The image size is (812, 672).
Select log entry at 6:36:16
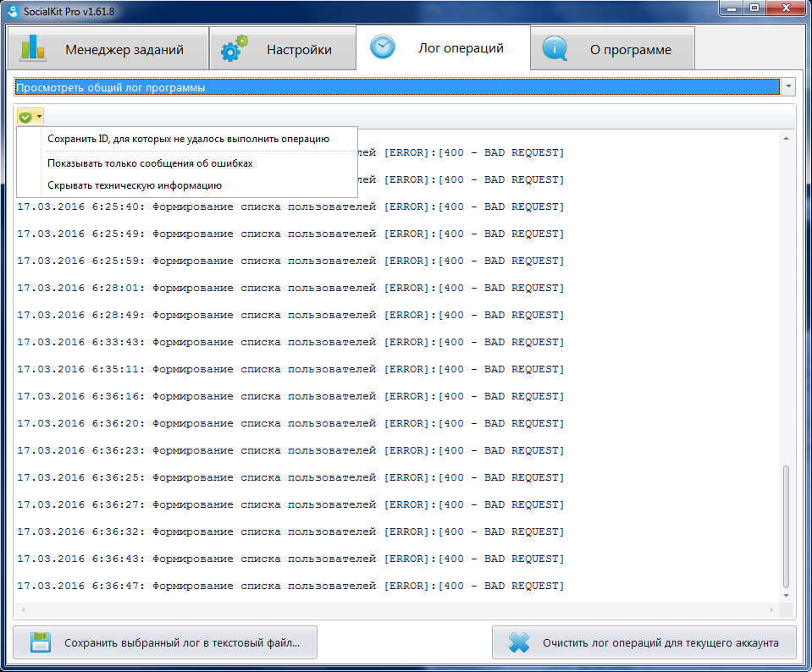290,396
